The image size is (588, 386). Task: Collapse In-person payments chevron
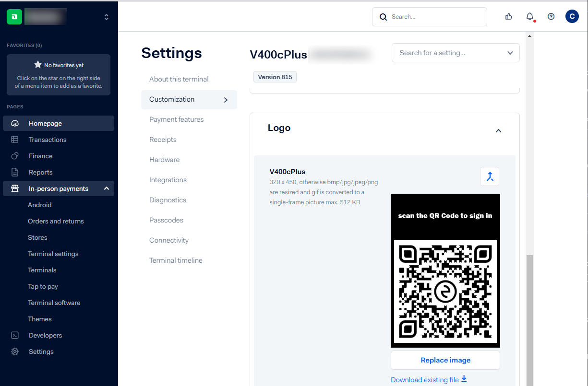[107, 188]
